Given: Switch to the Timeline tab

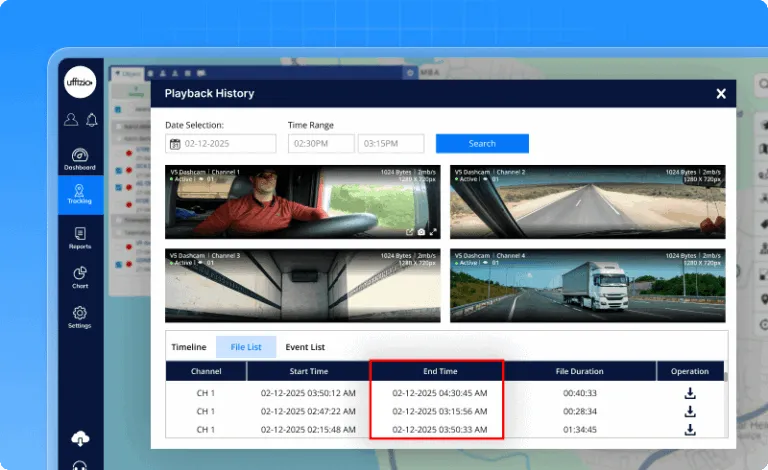Looking at the screenshot, I should [188, 347].
